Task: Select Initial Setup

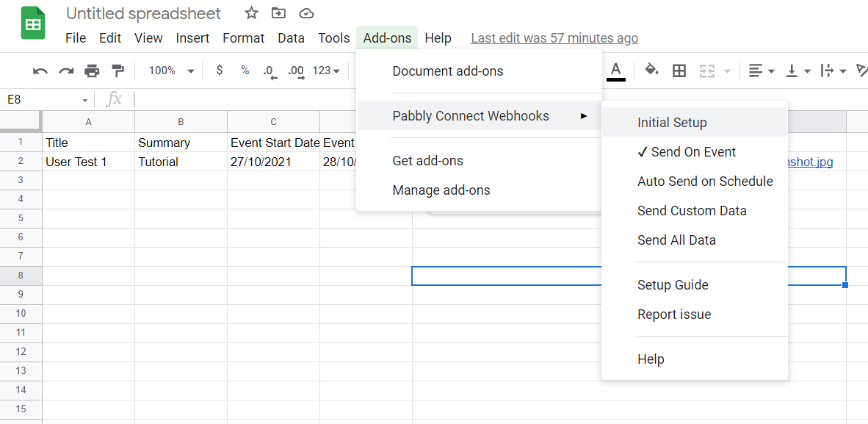Action: coord(694,123)
